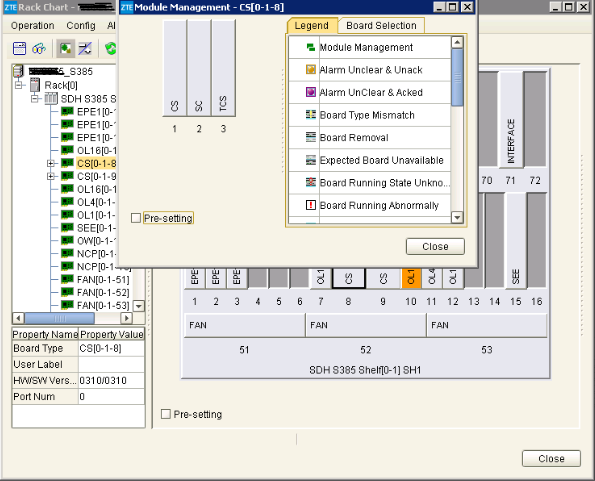Click the Board Running Abnormally legend icon
595x481 pixels.
(x=310, y=205)
